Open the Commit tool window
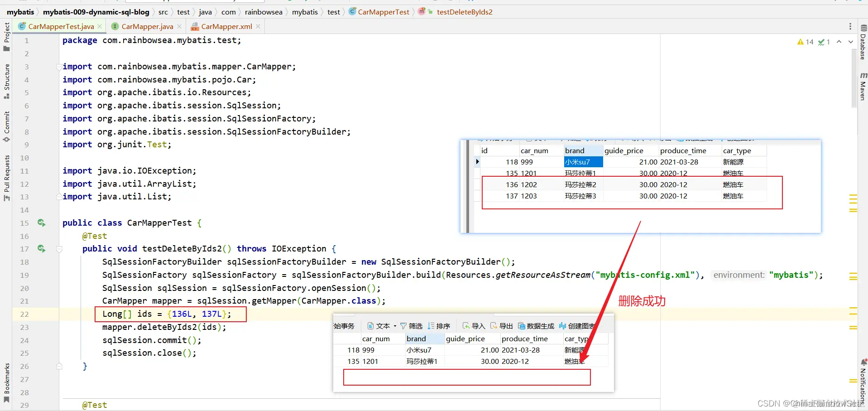 (x=7, y=126)
